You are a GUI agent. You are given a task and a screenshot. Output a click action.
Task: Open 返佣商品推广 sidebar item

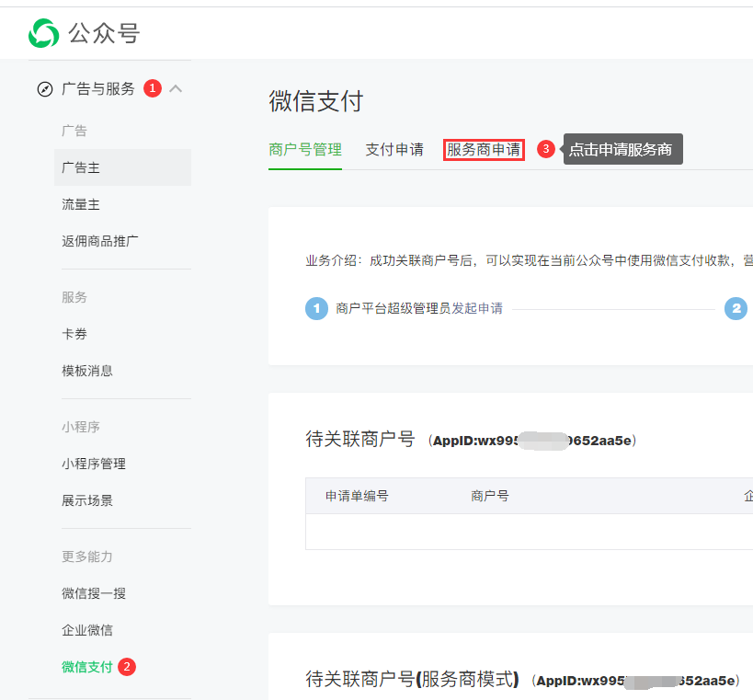[x=100, y=241]
